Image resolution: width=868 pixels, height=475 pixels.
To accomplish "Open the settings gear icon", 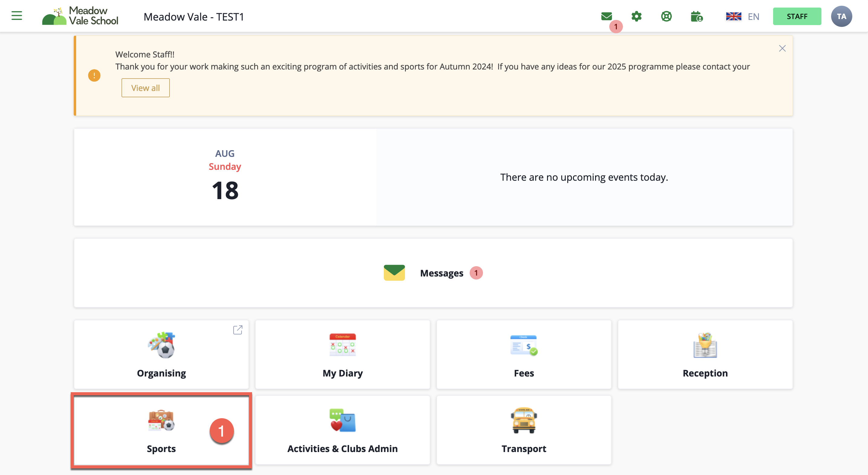I will tap(636, 16).
